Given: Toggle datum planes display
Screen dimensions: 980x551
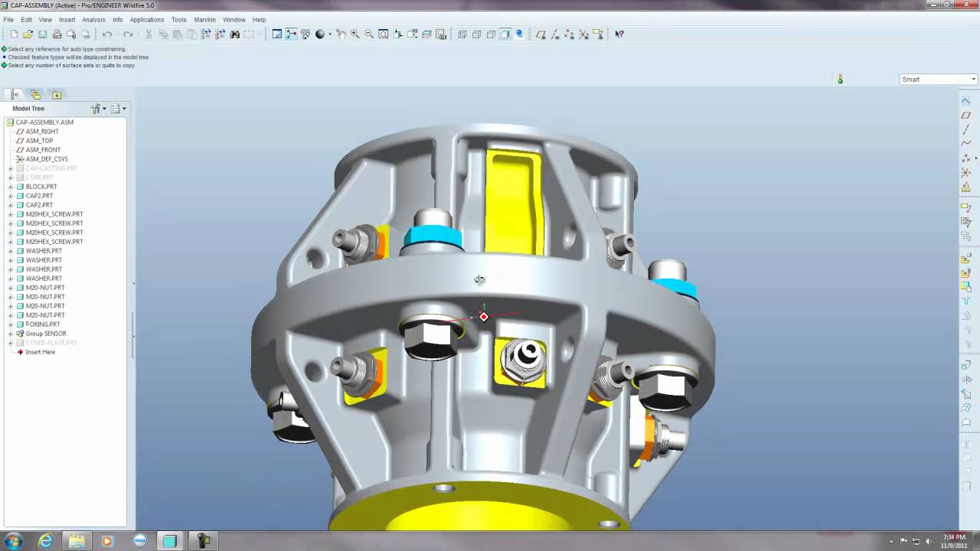Looking at the screenshot, I should pos(541,34).
